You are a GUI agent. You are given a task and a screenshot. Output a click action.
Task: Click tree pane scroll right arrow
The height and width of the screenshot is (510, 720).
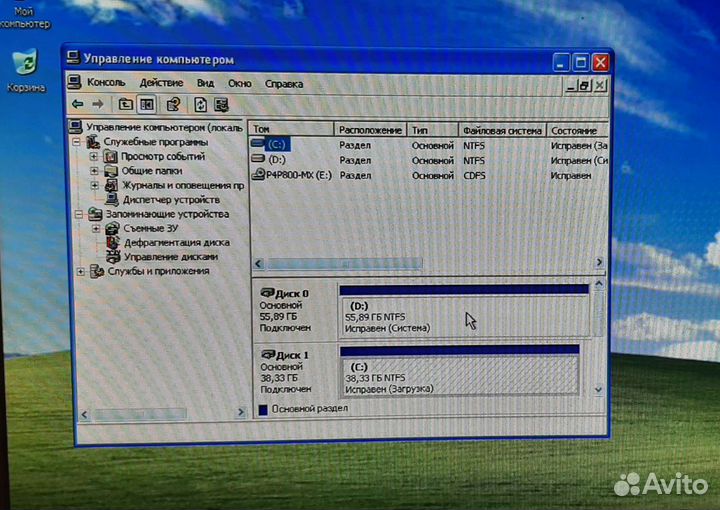point(241,412)
